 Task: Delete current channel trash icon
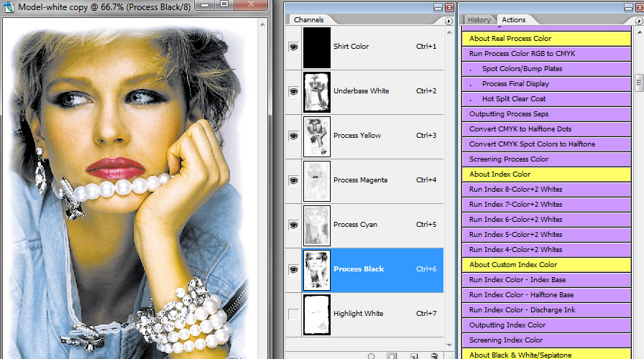pyautogui.click(x=434, y=355)
